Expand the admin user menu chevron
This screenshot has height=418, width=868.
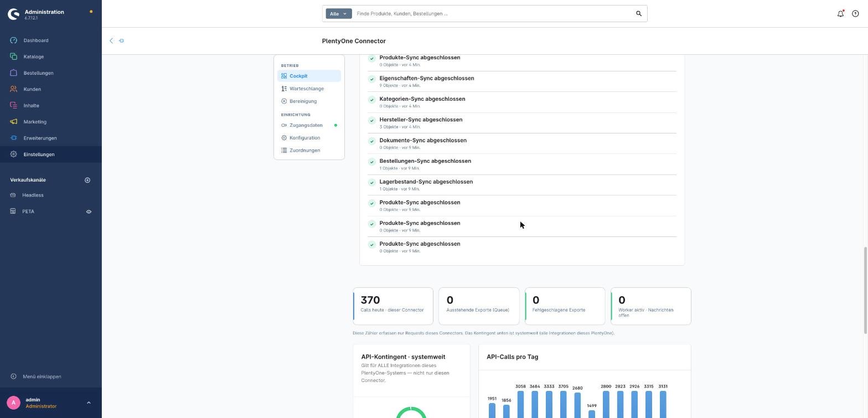(89, 403)
